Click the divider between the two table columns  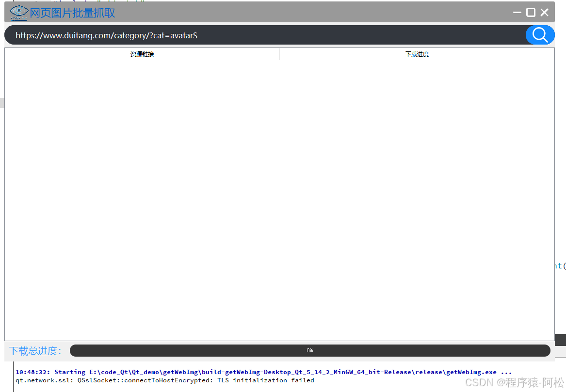(279, 54)
